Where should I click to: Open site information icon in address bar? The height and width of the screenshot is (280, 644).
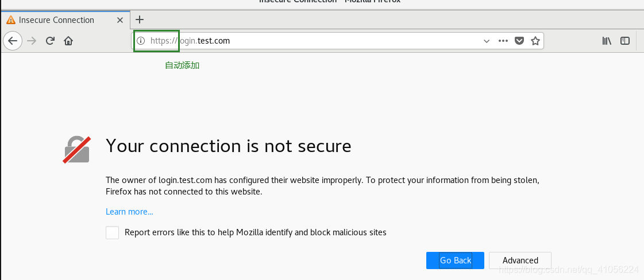[x=141, y=41]
